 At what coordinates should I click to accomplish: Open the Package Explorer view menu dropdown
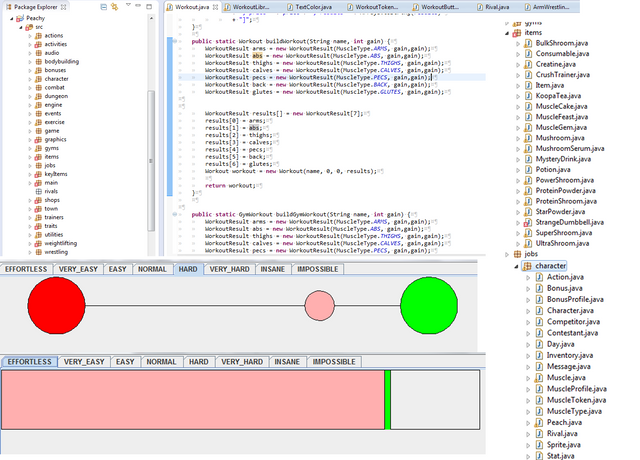126,6
